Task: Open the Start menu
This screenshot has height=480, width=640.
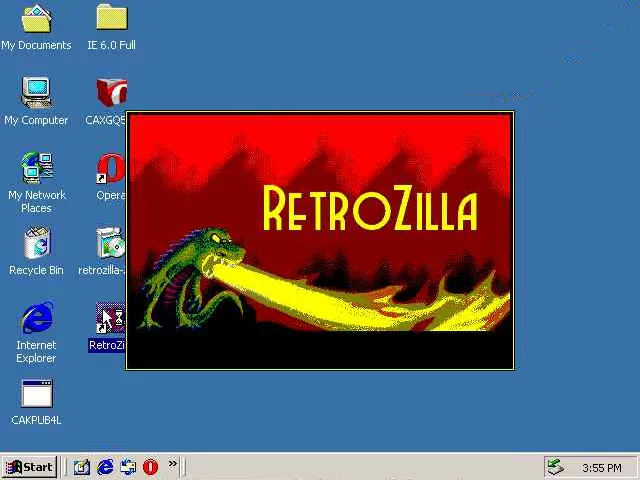Action: coord(29,467)
